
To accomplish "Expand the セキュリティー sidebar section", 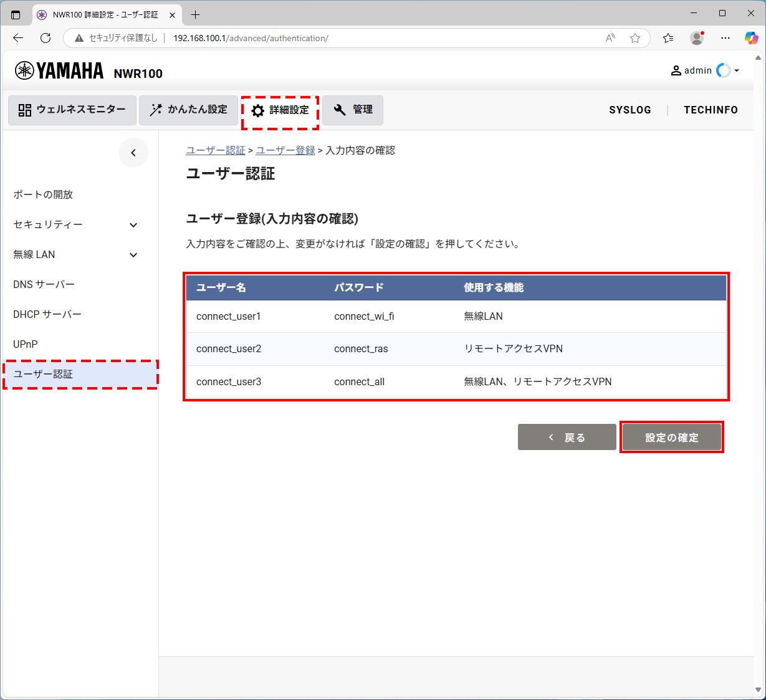I will click(x=133, y=225).
